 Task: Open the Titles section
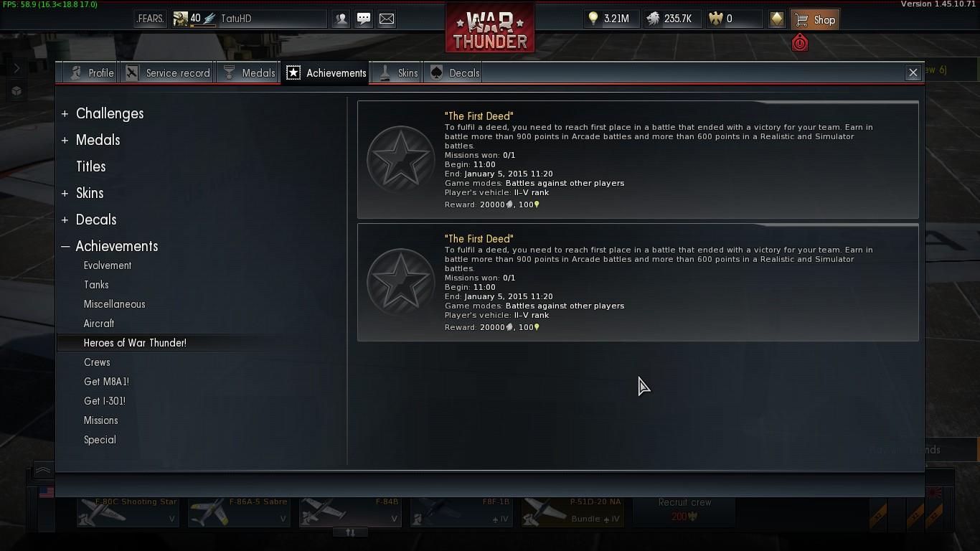[x=91, y=166]
